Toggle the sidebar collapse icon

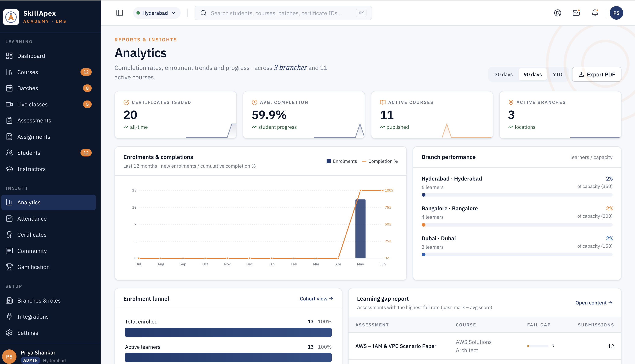(x=120, y=13)
